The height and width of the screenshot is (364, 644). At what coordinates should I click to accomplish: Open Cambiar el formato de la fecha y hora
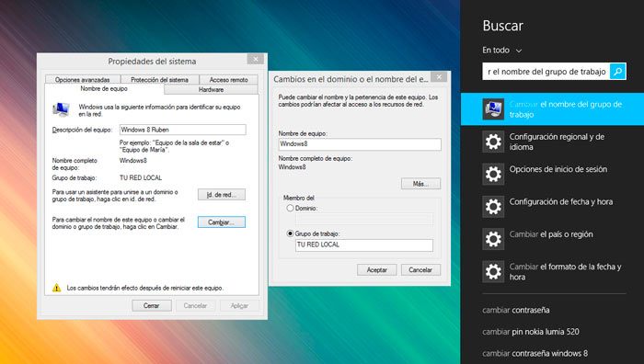pos(552,271)
